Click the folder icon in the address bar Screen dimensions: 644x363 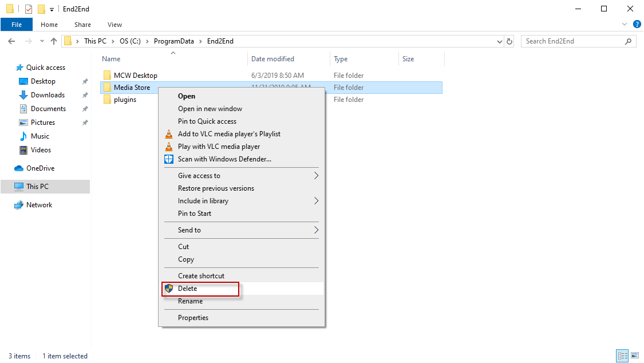pyautogui.click(x=68, y=41)
